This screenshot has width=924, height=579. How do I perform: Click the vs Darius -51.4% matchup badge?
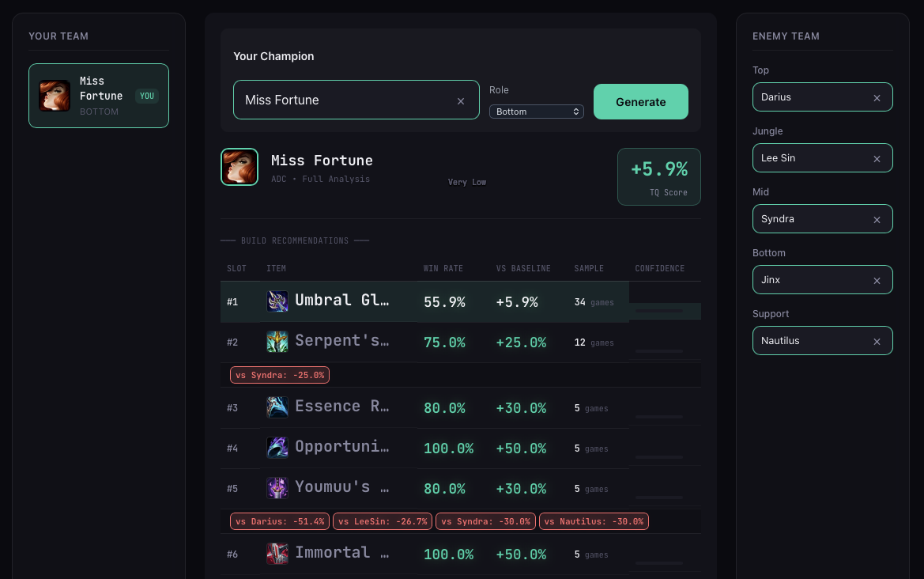pyautogui.click(x=279, y=521)
